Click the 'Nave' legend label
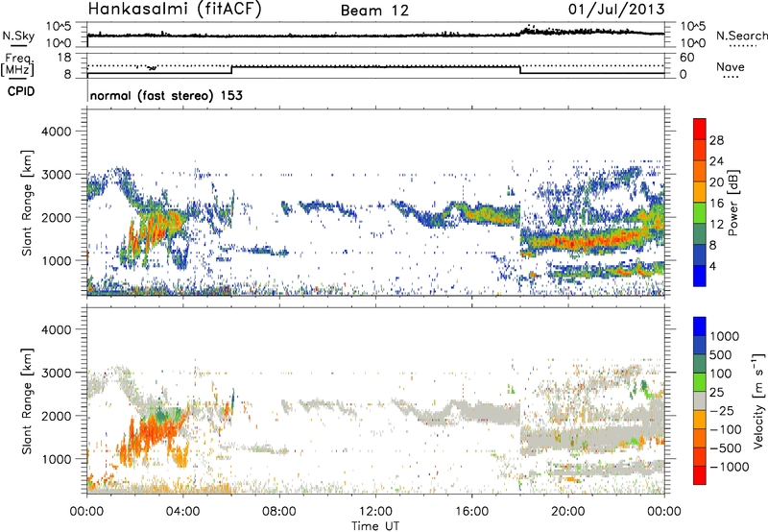Viewport: 768px width, 532px height. 731,66
